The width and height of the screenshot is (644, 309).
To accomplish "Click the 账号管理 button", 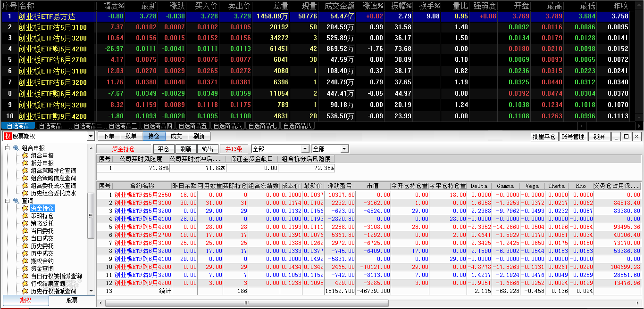I will coord(573,137).
